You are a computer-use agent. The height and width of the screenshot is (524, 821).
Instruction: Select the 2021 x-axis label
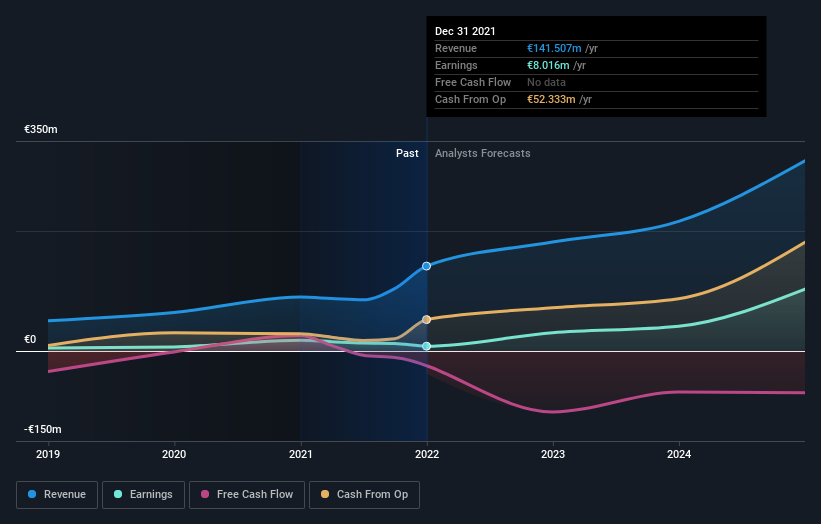coord(301,454)
